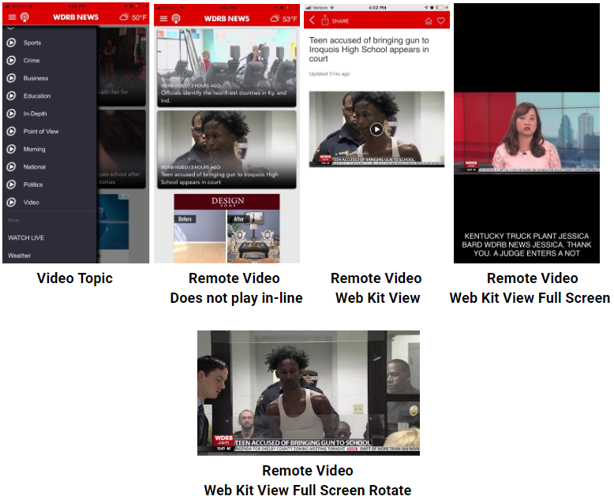
Task: Tap the 53°F weather indicator
Action: click(284, 18)
